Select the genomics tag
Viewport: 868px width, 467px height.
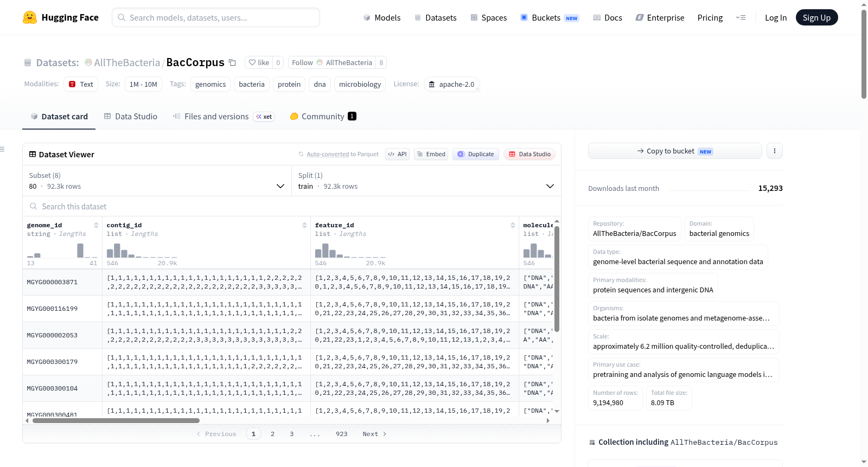[x=210, y=84]
